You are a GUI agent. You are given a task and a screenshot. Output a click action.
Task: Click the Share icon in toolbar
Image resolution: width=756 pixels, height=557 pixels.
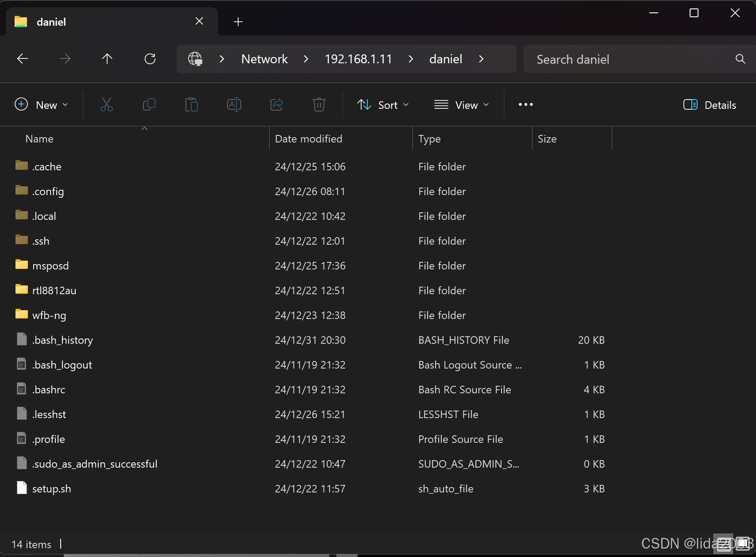pyautogui.click(x=277, y=105)
